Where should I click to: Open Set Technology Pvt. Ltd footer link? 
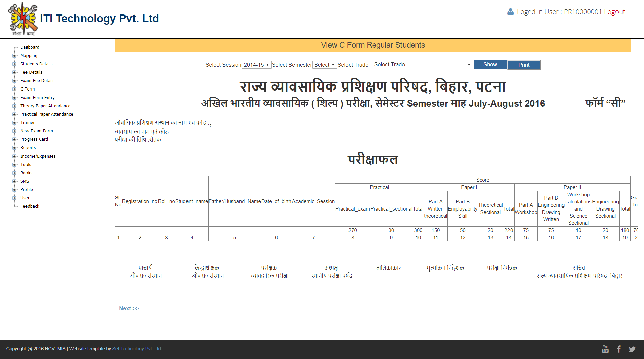137,349
